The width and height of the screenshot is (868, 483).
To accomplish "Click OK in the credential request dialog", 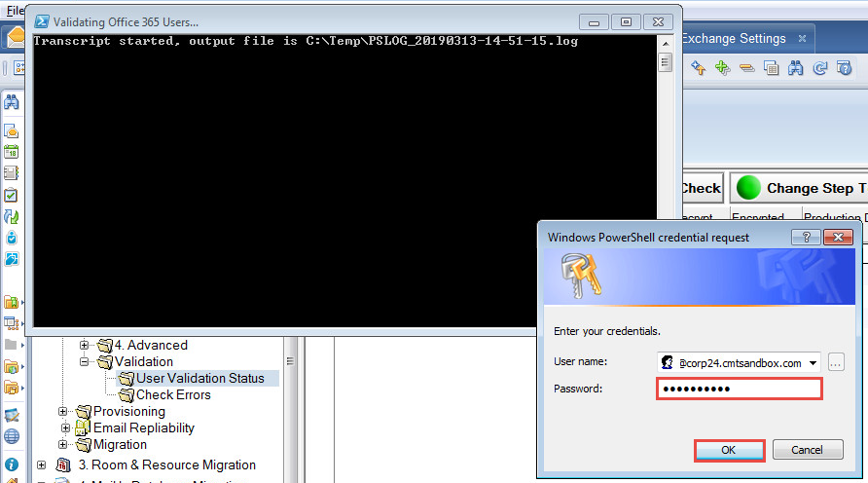I will coord(729,450).
